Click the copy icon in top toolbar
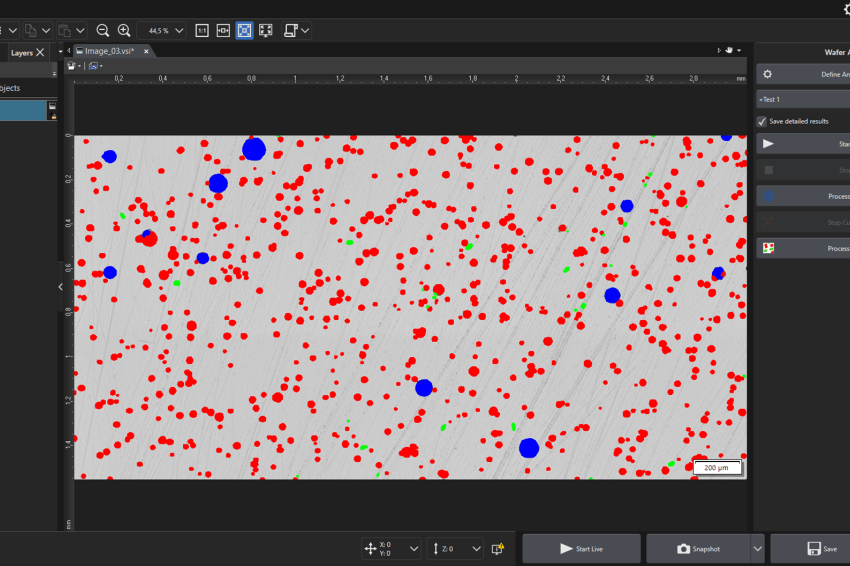The width and height of the screenshot is (850, 566). [31, 30]
